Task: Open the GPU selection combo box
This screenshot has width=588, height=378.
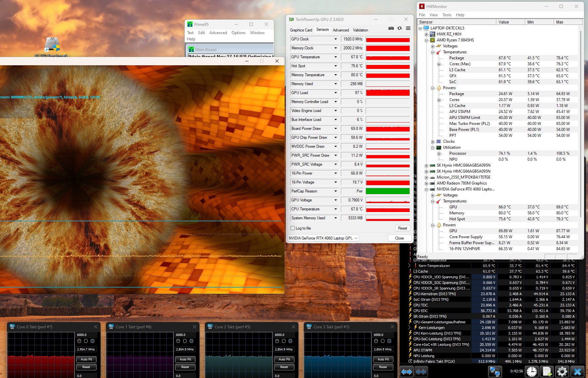Action: (x=323, y=238)
